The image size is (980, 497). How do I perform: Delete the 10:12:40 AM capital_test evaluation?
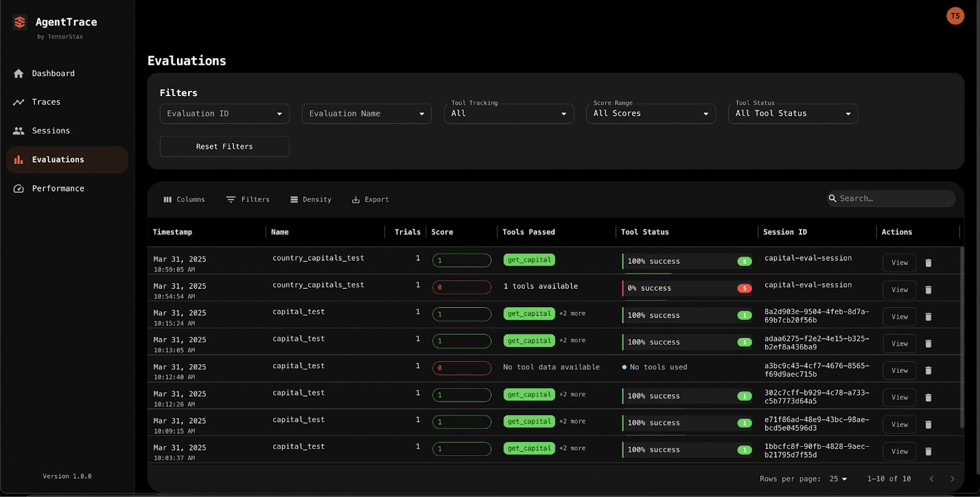point(929,370)
